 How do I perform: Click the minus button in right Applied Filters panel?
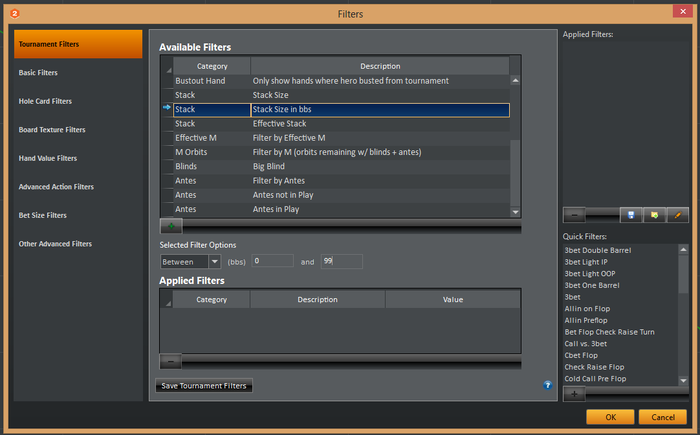point(574,215)
